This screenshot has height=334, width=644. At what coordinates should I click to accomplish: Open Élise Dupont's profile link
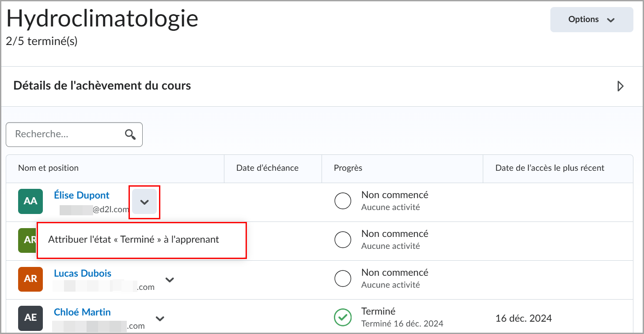82,195
